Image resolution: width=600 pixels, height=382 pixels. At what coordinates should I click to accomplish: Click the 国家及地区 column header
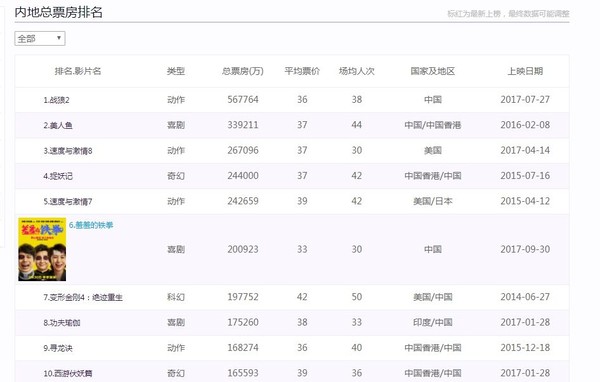click(x=433, y=71)
